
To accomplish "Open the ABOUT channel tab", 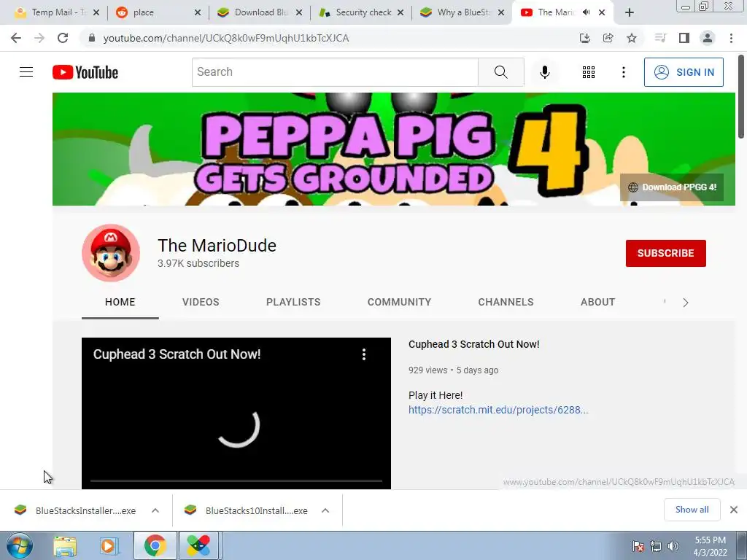I will coord(598,302).
